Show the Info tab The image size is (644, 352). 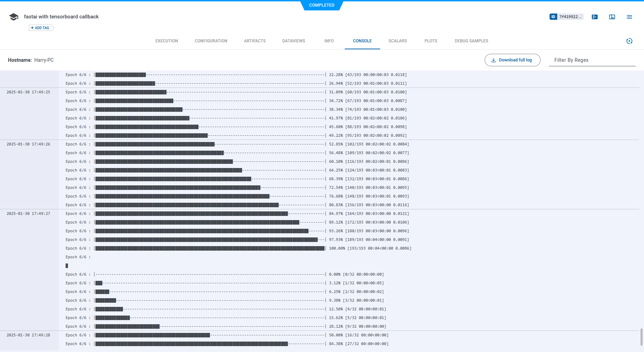pyautogui.click(x=329, y=41)
